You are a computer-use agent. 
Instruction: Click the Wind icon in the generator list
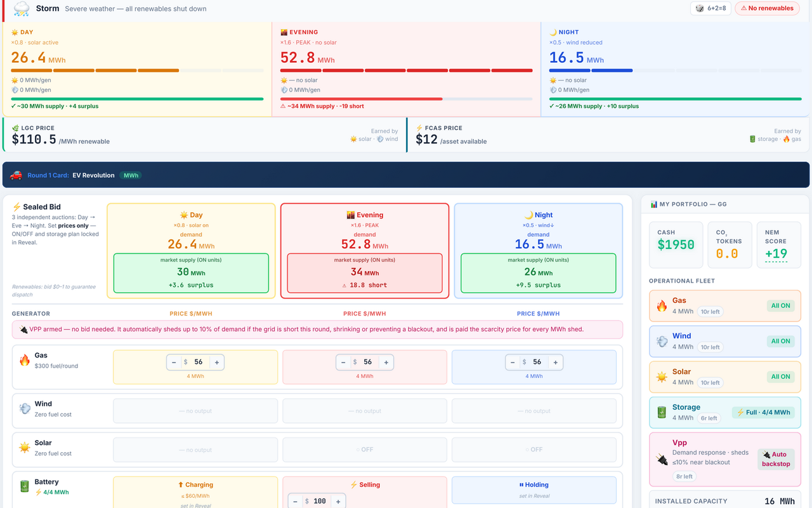coord(25,408)
